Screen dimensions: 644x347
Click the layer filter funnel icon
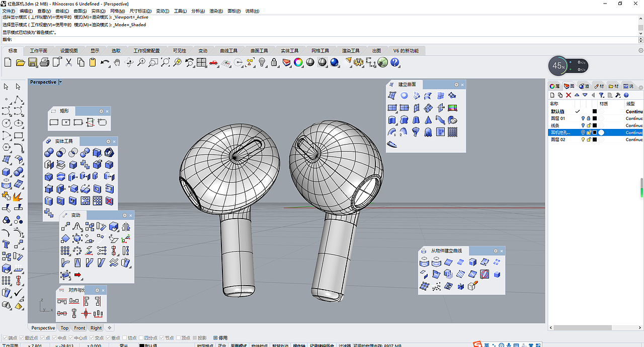coord(601,95)
